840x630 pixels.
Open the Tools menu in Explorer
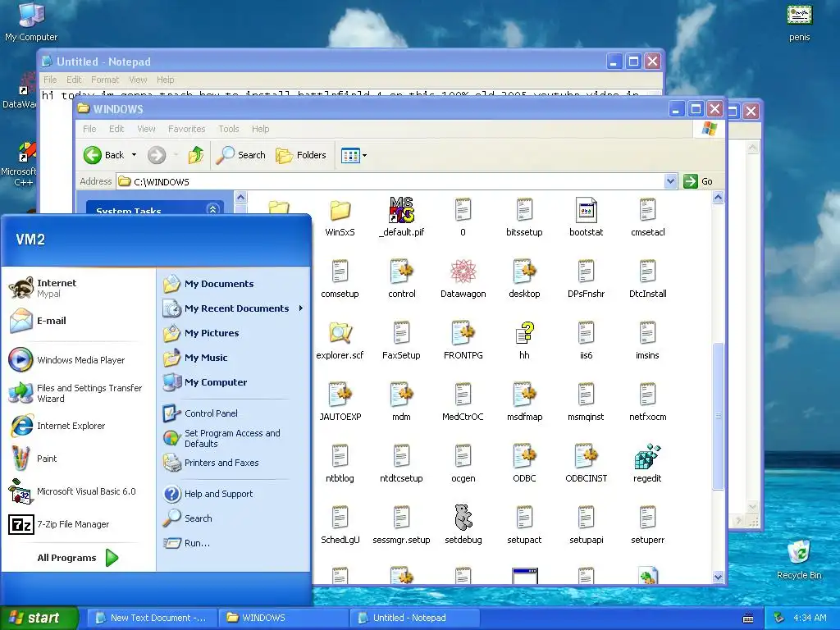click(229, 129)
